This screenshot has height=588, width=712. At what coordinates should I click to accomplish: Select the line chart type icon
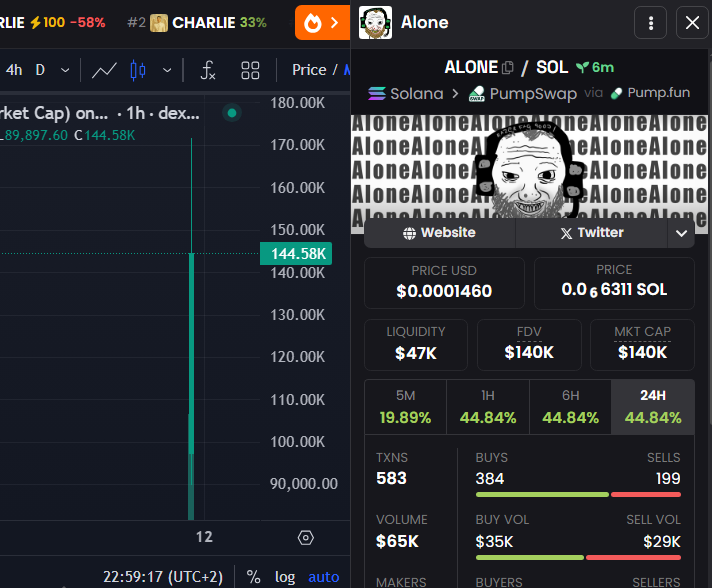[x=104, y=70]
